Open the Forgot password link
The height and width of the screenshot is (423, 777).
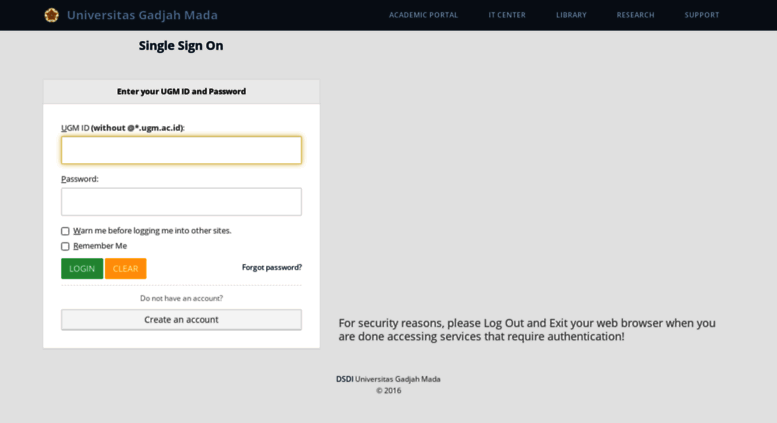(272, 267)
